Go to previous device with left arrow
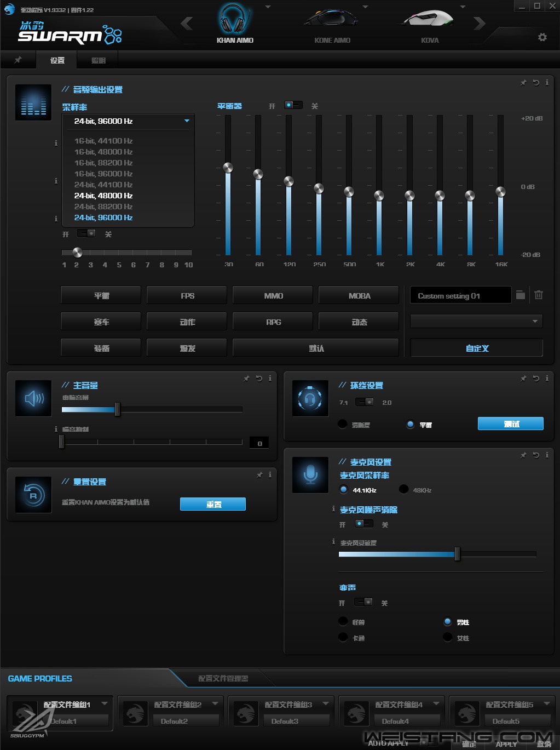 pos(187,23)
